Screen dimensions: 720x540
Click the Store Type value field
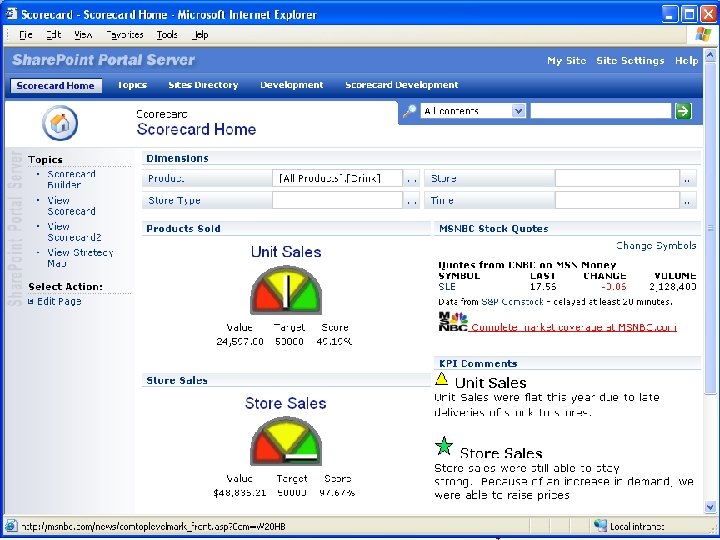click(x=338, y=200)
